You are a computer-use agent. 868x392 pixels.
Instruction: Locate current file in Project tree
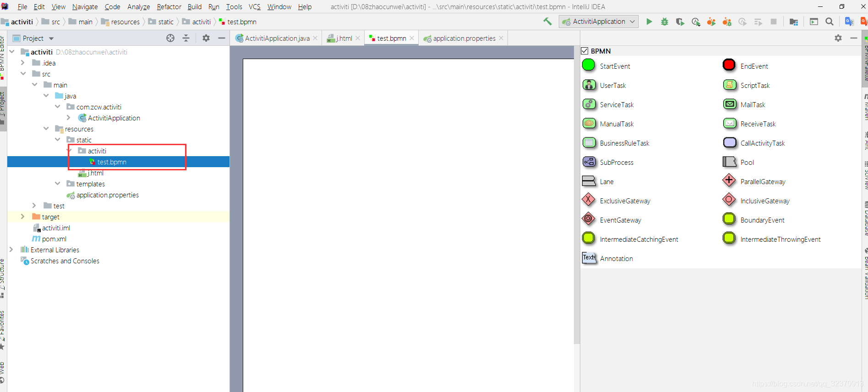(x=170, y=38)
